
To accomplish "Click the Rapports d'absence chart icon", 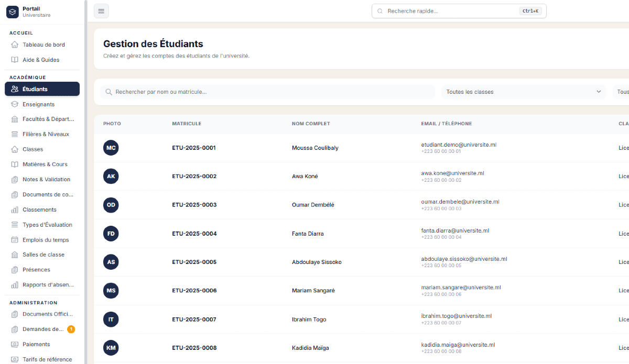I will tap(15, 285).
